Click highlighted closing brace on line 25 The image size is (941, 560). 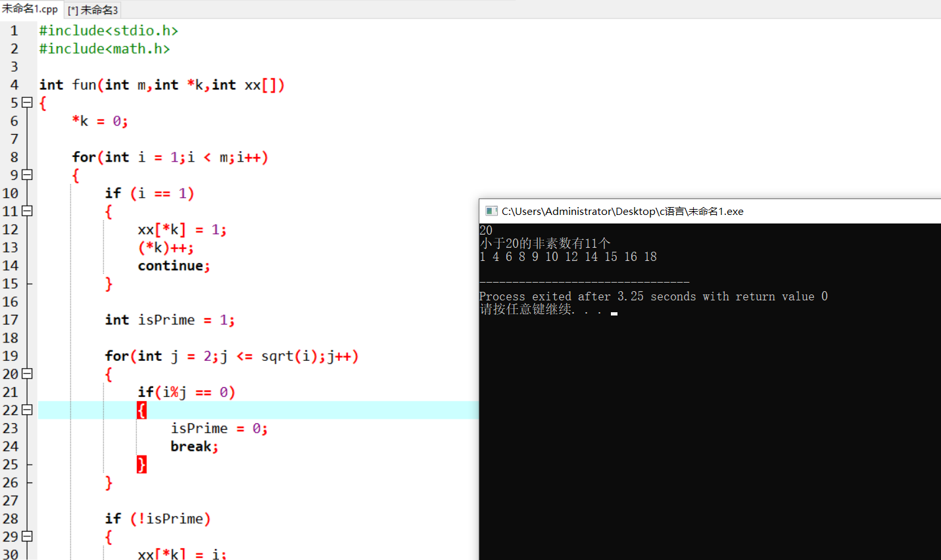[x=141, y=465]
